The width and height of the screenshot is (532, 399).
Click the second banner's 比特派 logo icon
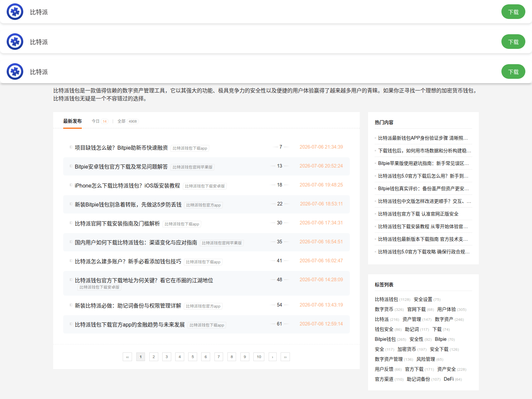point(15,42)
